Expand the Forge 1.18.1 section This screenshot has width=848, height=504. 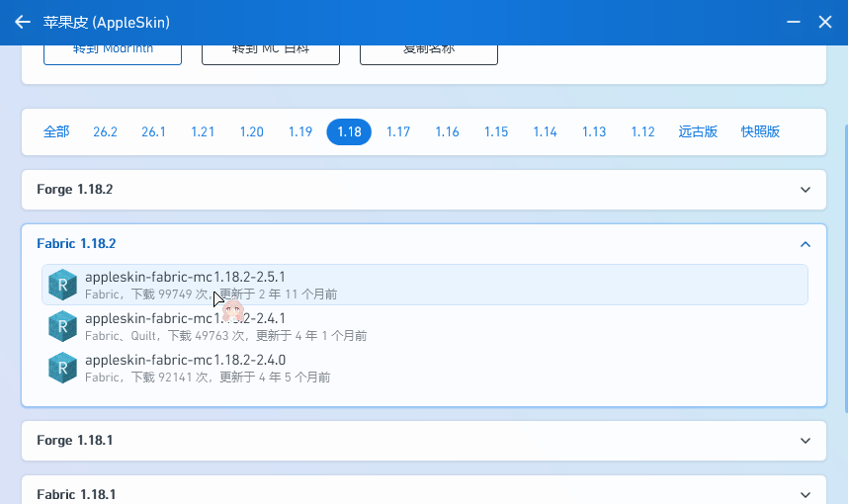pos(806,441)
